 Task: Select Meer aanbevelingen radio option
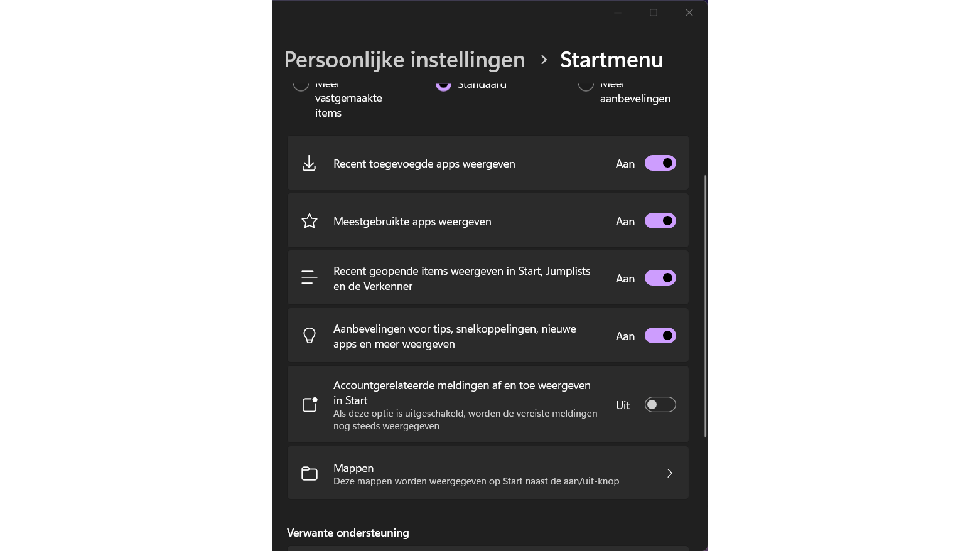coord(586,85)
